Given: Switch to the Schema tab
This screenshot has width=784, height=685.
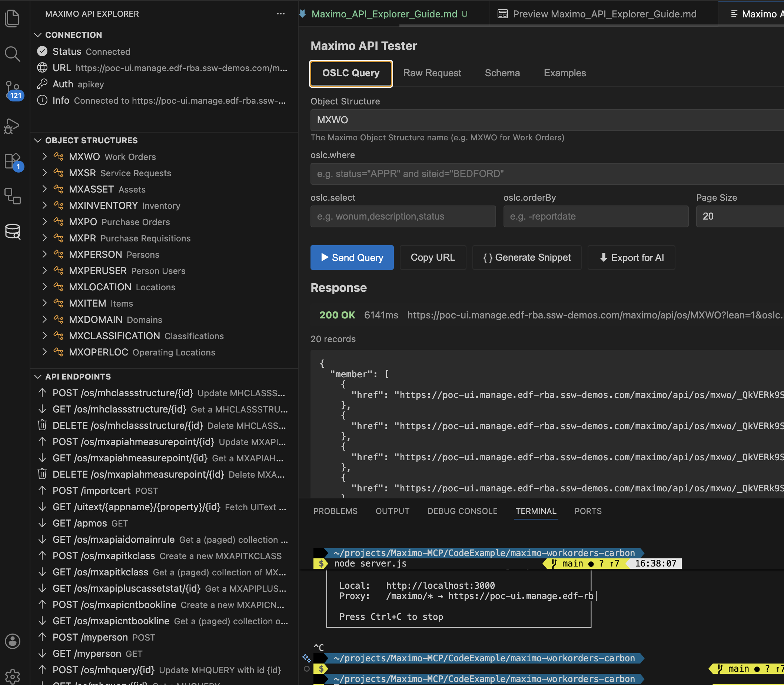Looking at the screenshot, I should click(502, 73).
